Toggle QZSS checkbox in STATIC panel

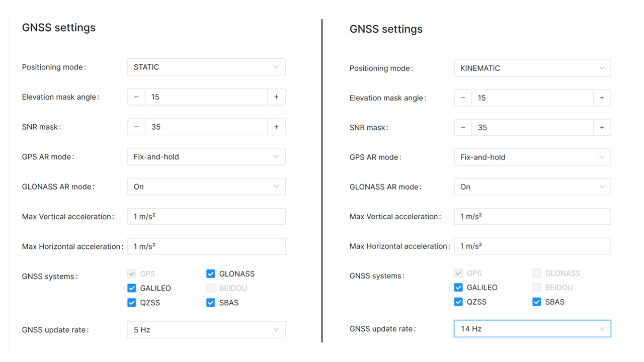click(132, 303)
